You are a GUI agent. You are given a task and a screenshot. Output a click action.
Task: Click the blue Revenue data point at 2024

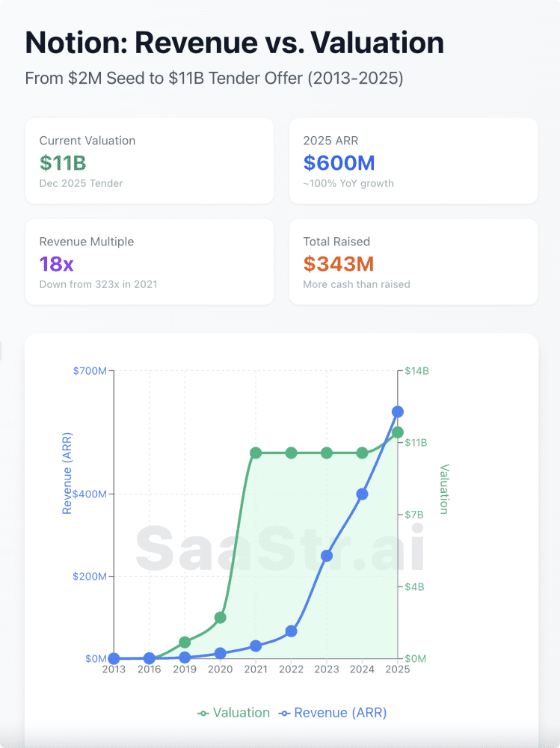(x=362, y=494)
